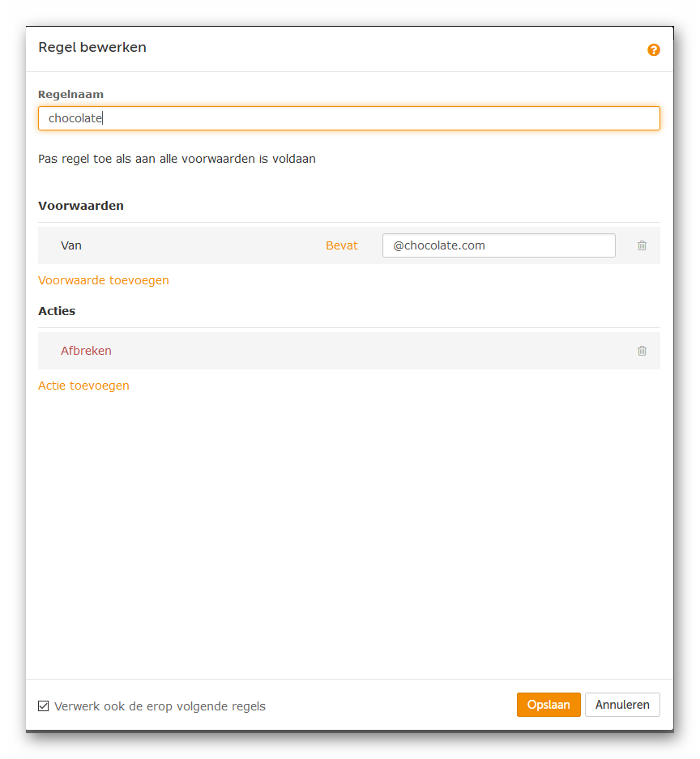Image resolution: width=700 pixels, height=759 pixels.
Task: Toggle the 'Verwerk ook de erop volgende regels' checkbox
Action: tap(44, 706)
